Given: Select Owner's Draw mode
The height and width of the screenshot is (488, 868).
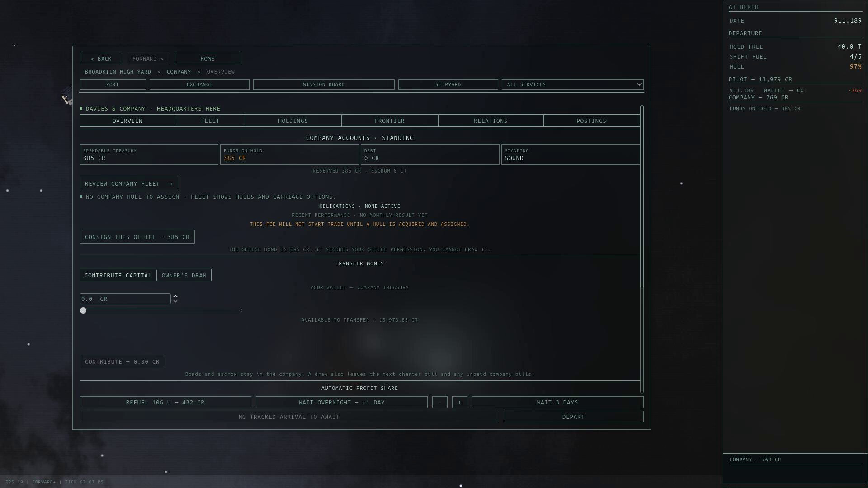Looking at the screenshot, I should tap(184, 275).
